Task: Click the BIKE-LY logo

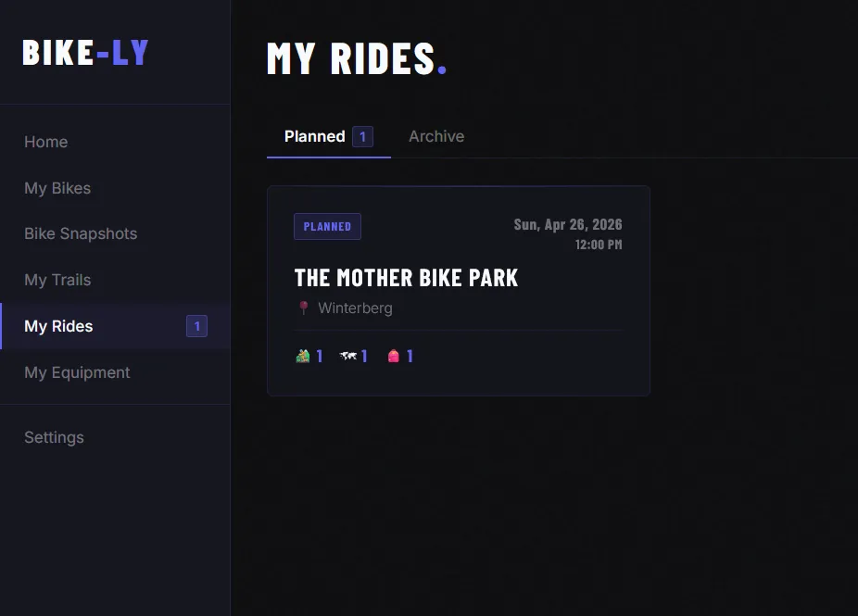Action: (x=85, y=53)
